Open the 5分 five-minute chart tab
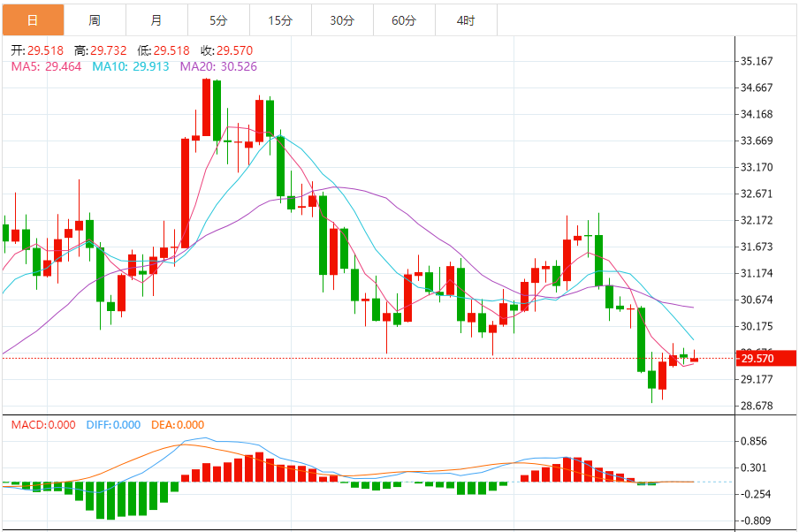Screen dimensions: 799x532 tap(218, 20)
